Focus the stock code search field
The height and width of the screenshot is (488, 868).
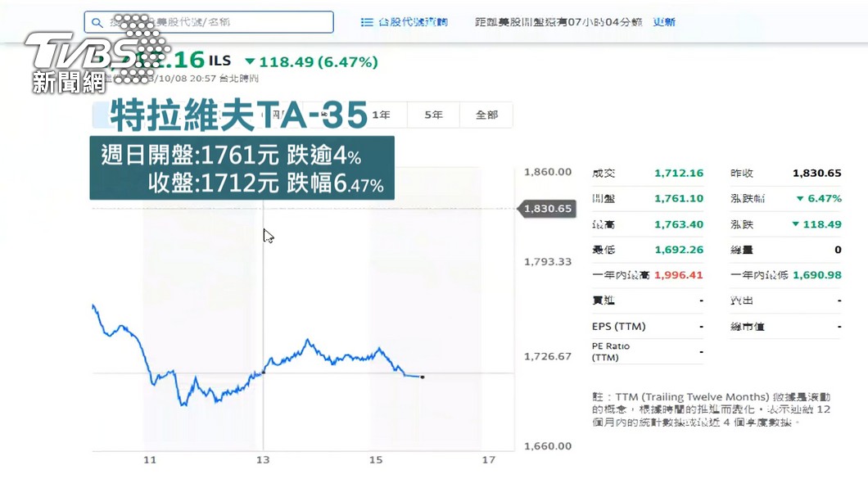tap(209, 22)
